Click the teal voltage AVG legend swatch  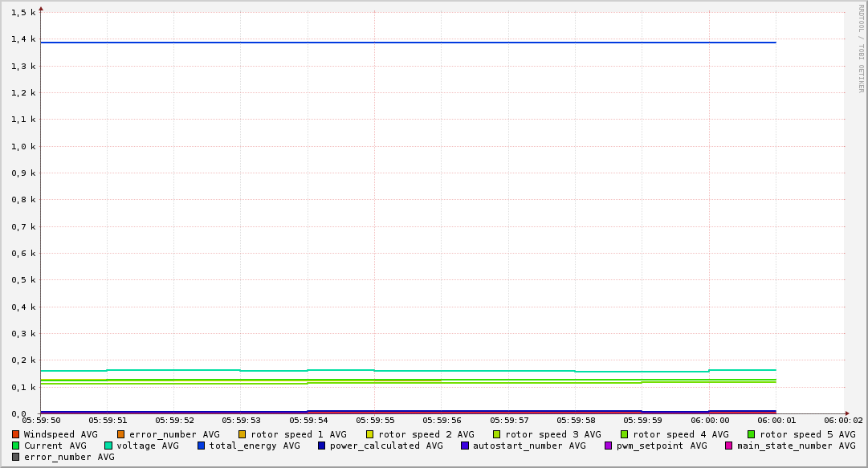tap(108, 446)
